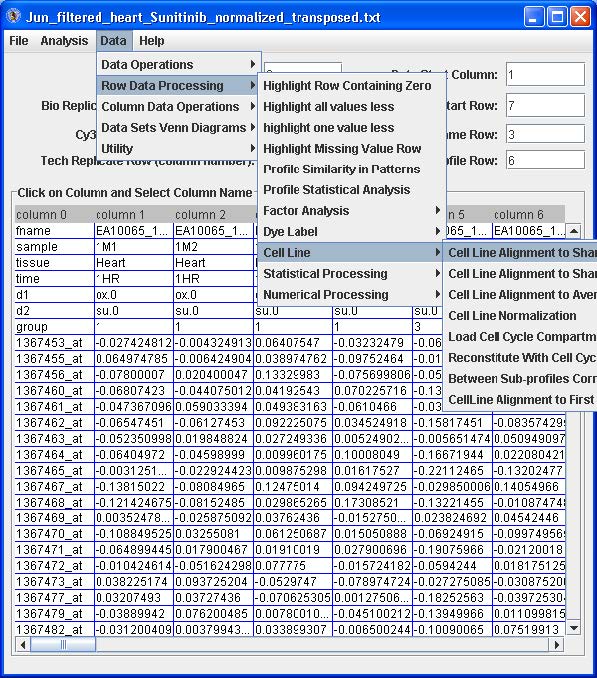This screenshot has width=597, height=678.
Task: Click horizontal scrollbar left arrow
Action: coord(22,645)
